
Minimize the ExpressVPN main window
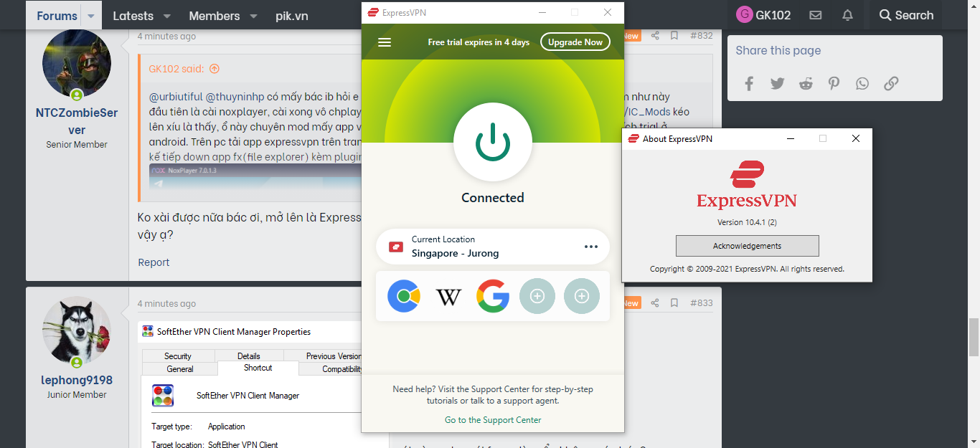[542, 12]
